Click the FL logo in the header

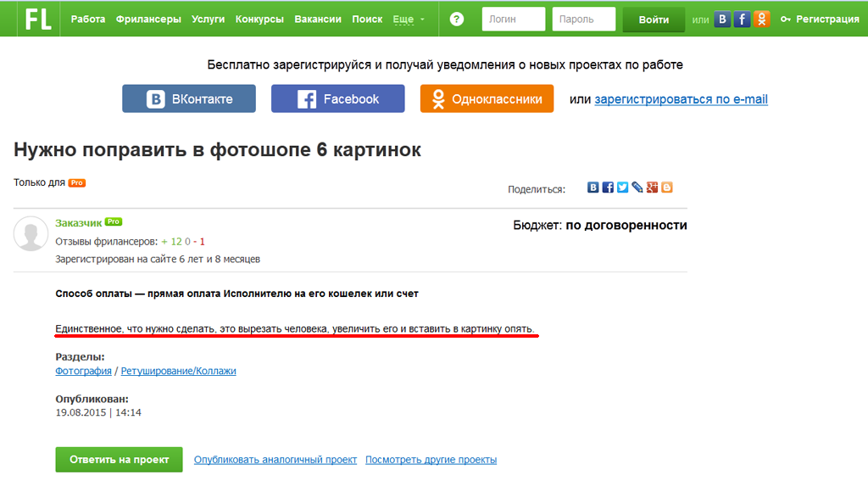[38, 19]
